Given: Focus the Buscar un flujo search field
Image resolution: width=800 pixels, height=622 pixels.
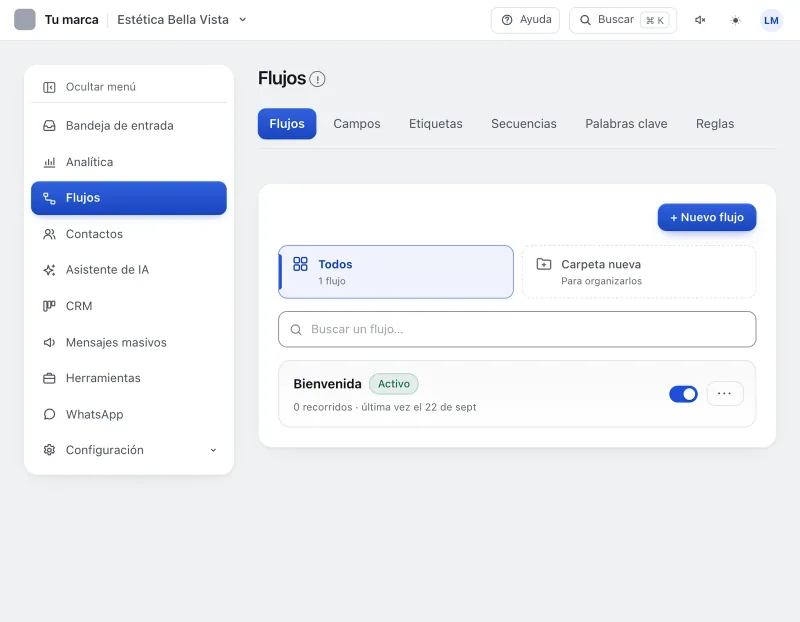Looking at the screenshot, I should 517,330.
